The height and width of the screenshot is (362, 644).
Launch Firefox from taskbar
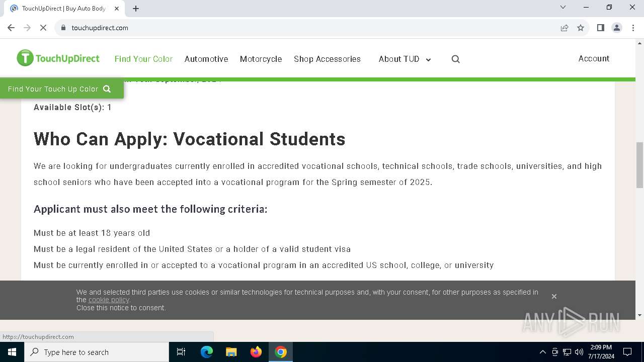256,352
